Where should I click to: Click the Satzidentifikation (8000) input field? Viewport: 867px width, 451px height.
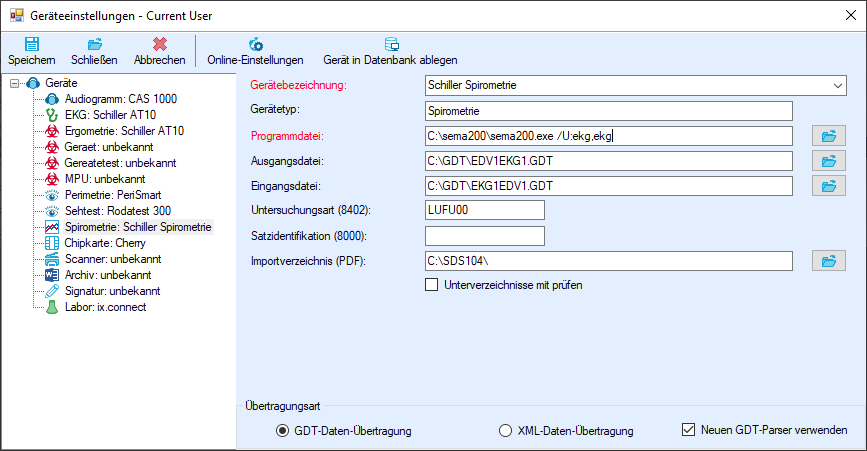click(x=485, y=236)
